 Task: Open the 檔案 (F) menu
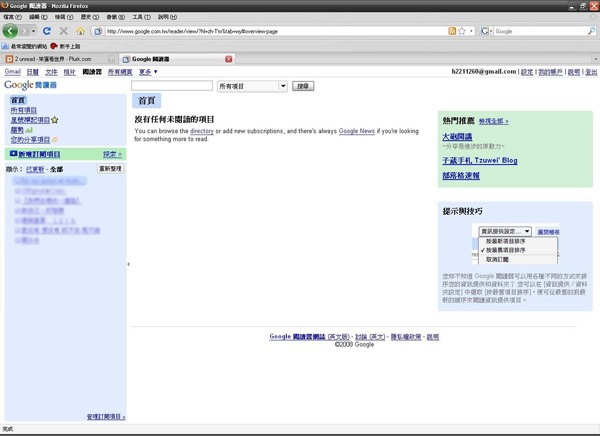tap(13, 17)
